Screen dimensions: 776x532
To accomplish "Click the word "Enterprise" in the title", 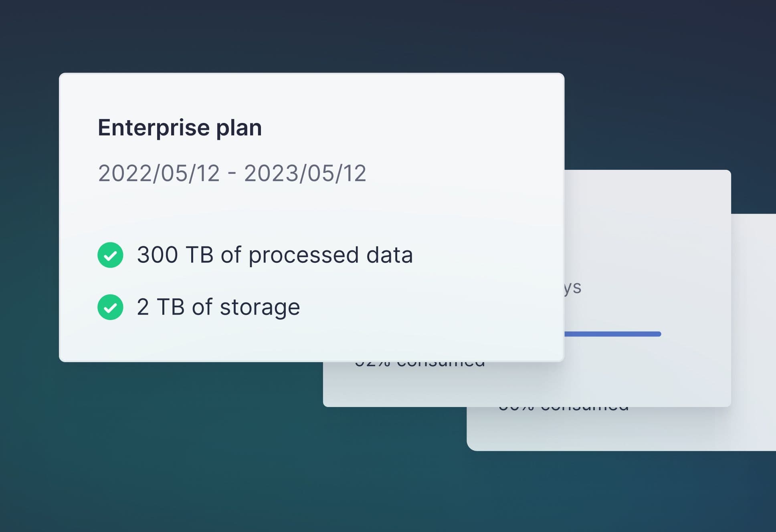I will 154,128.
